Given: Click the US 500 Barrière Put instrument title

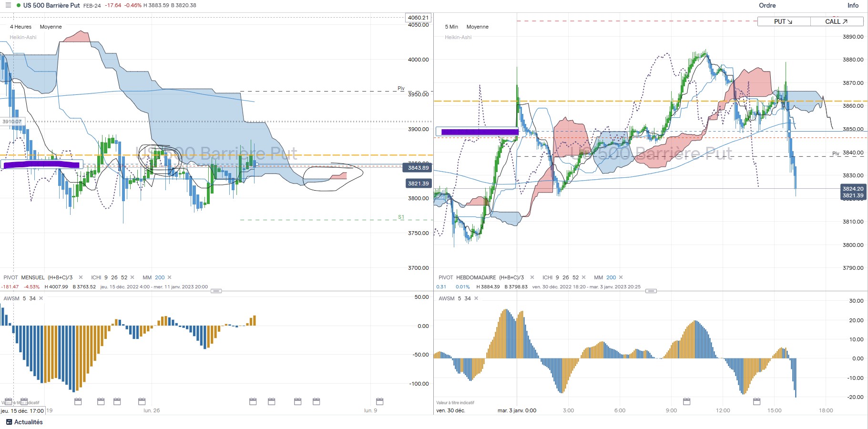Looking at the screenshot, I should 51,5.
